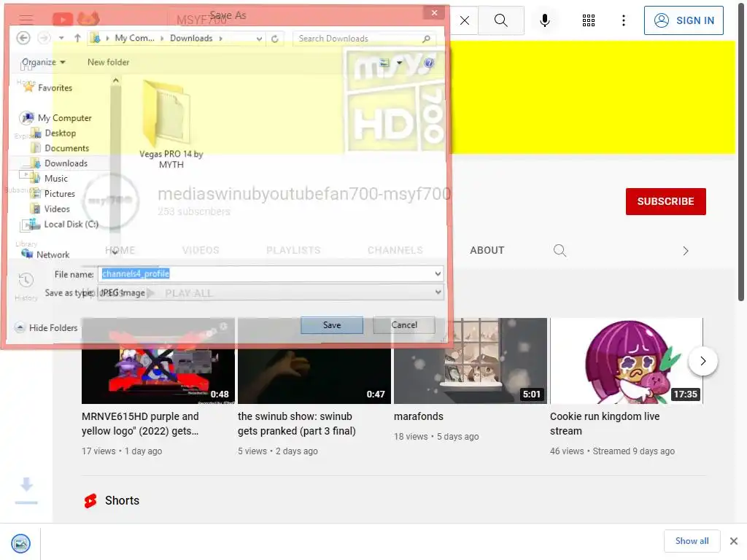Click Downloads in the address breadcrumb
Image resolution: width=747 pixels, height=560 pixels.
pyautogui.click(x=191, y=38)
